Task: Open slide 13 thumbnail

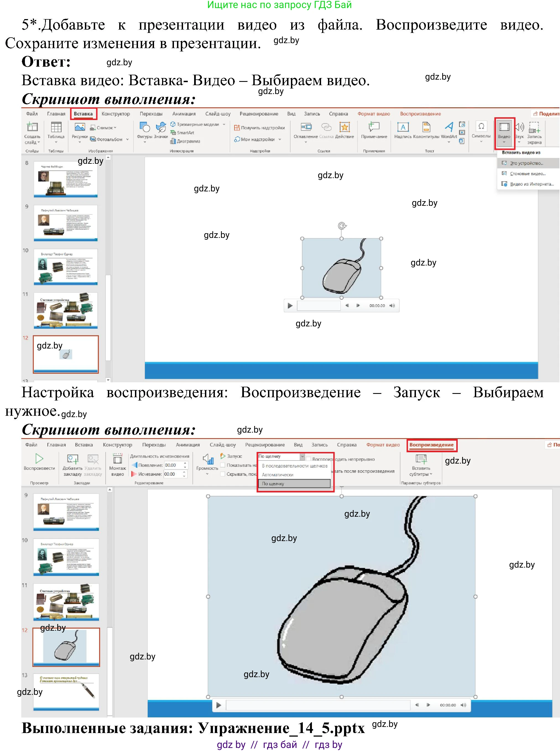Action: click(66, 692)
